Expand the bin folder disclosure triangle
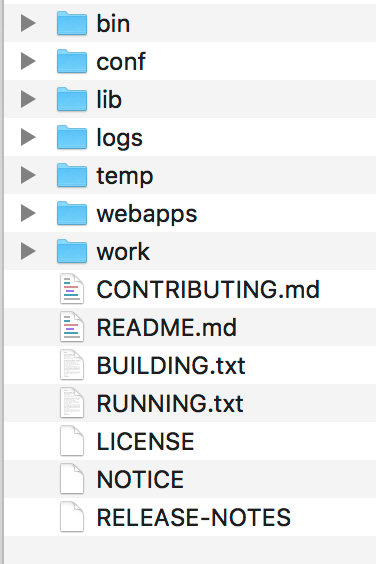376x564 pixels. pyautogui.click(x=28, y=23)
